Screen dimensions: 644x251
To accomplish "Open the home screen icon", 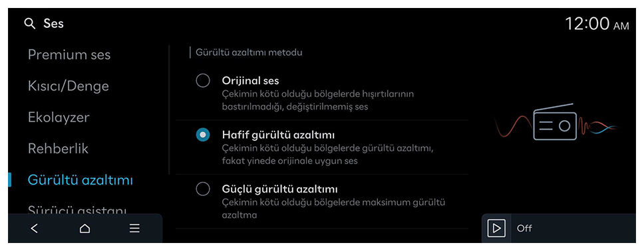I will [84, 228].
